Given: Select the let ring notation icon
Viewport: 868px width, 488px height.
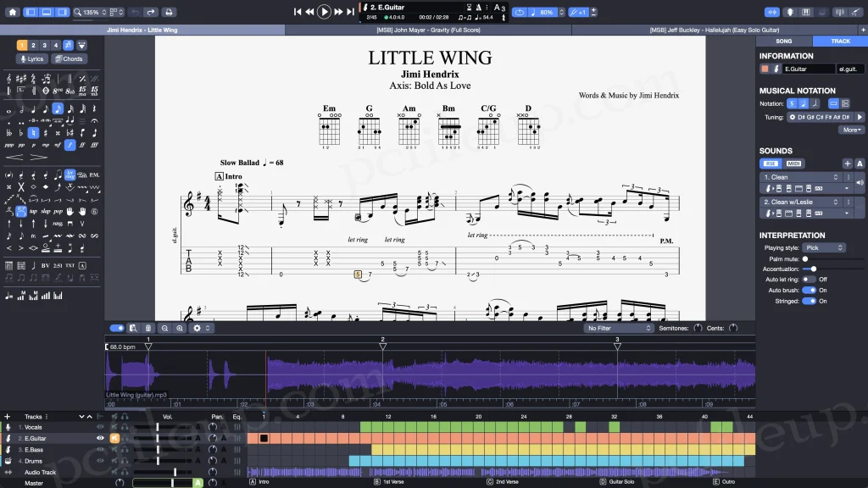Looking at the screenshot, I should click(x=70, y=173).
